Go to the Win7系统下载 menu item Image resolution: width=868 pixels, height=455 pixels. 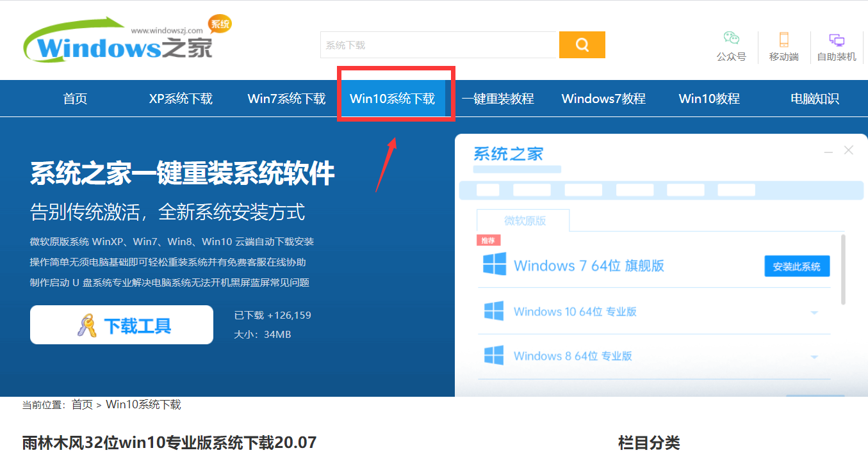[286, 99]
